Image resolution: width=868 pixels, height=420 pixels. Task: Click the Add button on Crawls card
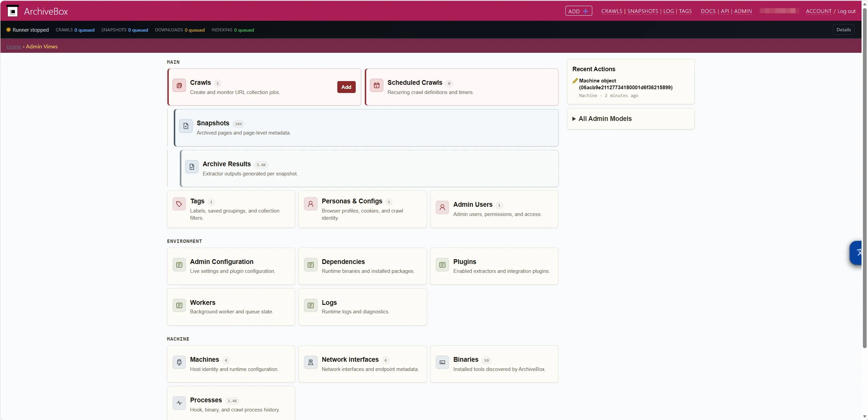tap(346, 87)
